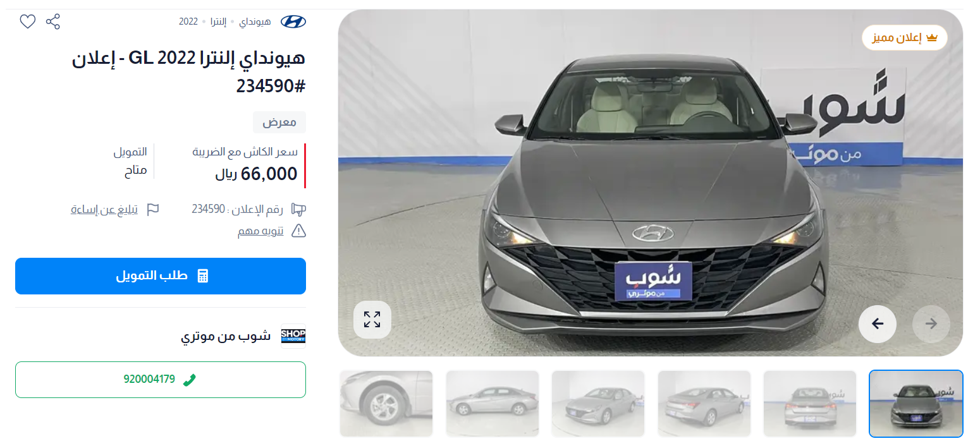Click the Shop by Motory dealer logo
980x441 pixels.
pyautogui.click(x=293, y=336)
